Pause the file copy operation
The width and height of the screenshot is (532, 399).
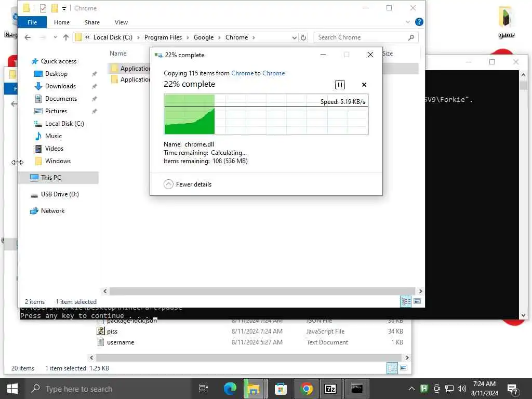[x=340, y=85]
